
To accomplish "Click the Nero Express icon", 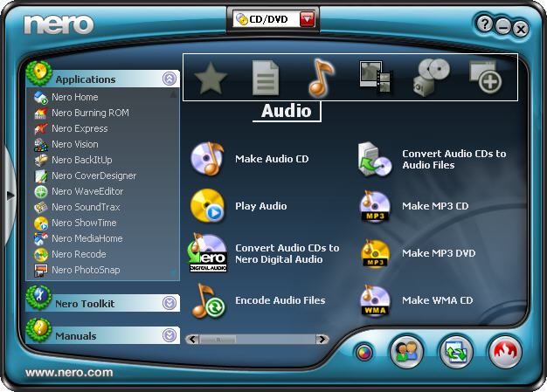I will click(x=41, y=128).
